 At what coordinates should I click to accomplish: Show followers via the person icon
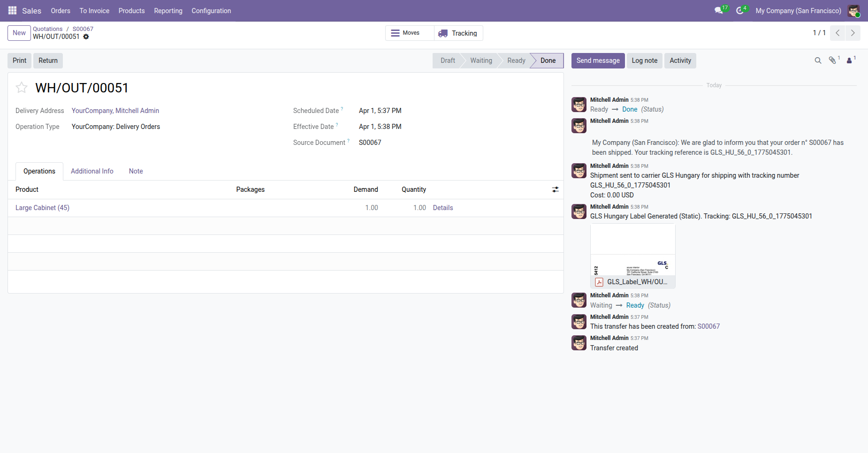click(850, 60)
